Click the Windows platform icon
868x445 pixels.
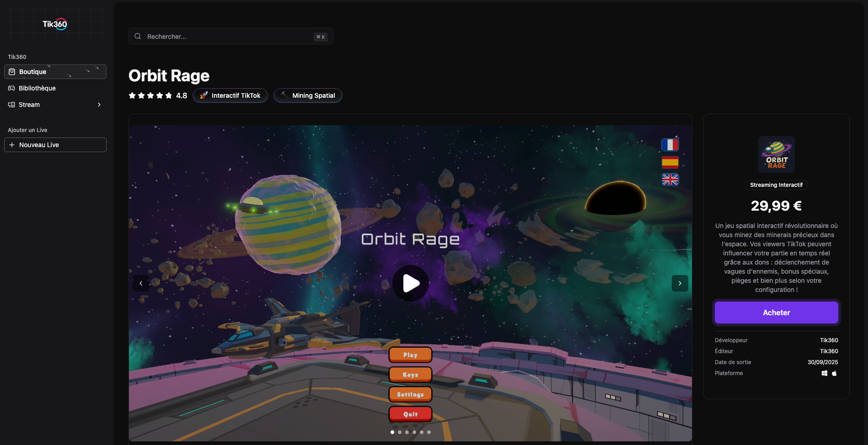tap(824, 373)
